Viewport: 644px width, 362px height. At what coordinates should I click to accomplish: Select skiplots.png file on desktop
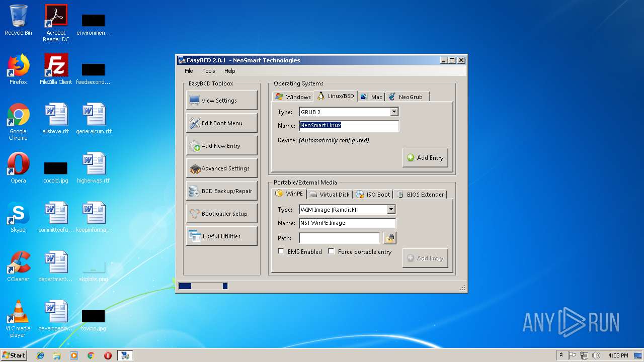click(x=94, y=271)
